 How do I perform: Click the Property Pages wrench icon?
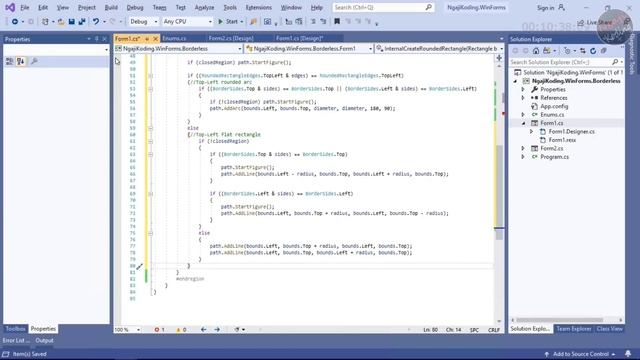[x=34, y=61]
